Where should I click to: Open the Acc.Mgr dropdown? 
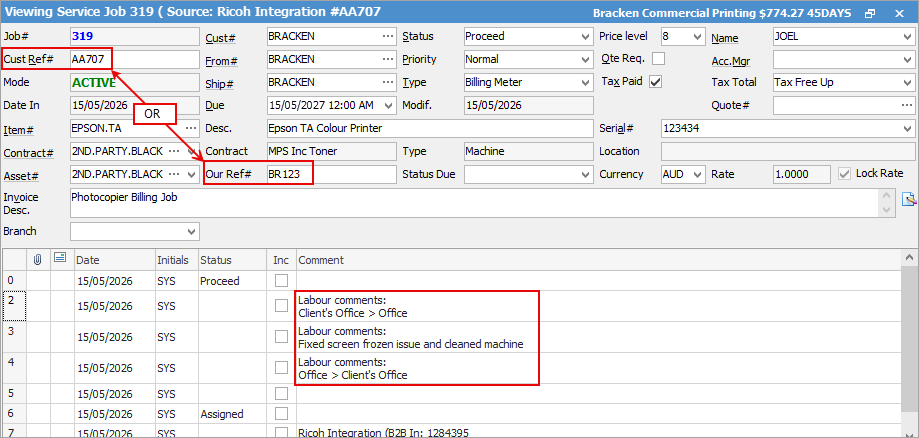[907, 59]
